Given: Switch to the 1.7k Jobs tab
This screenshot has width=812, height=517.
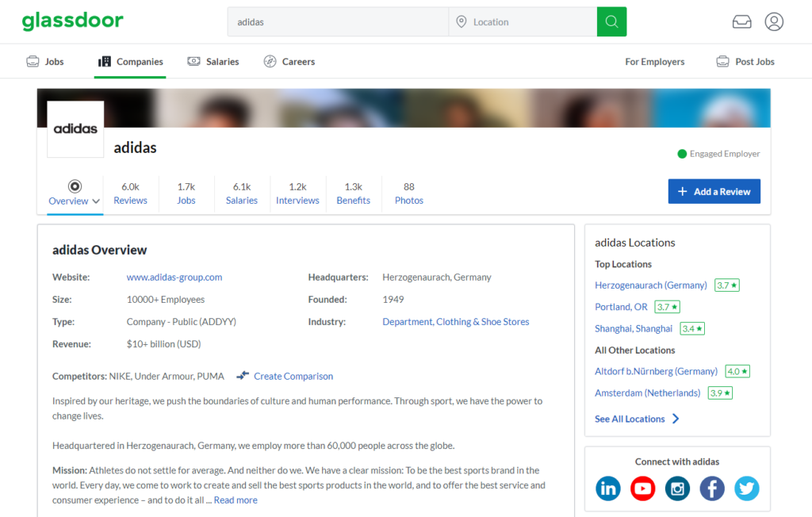Looking at the screenshot, I should [186, 193].
